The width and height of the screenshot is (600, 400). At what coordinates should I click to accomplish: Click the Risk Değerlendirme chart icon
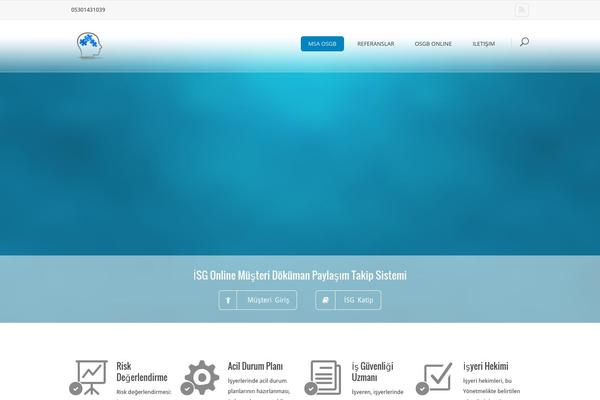tap(91, 377)
